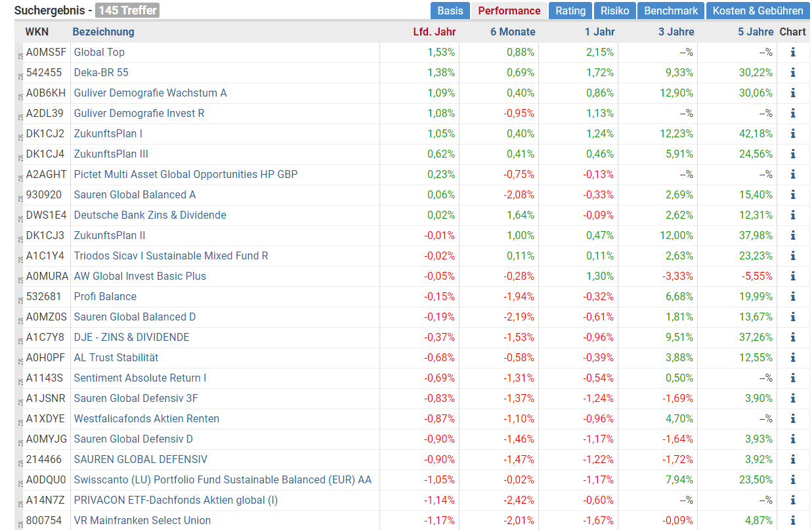Open Westfalicafonds Aktien Renten fund link
This screenshot has height=530, width=812.
click(x=146, y=419)
